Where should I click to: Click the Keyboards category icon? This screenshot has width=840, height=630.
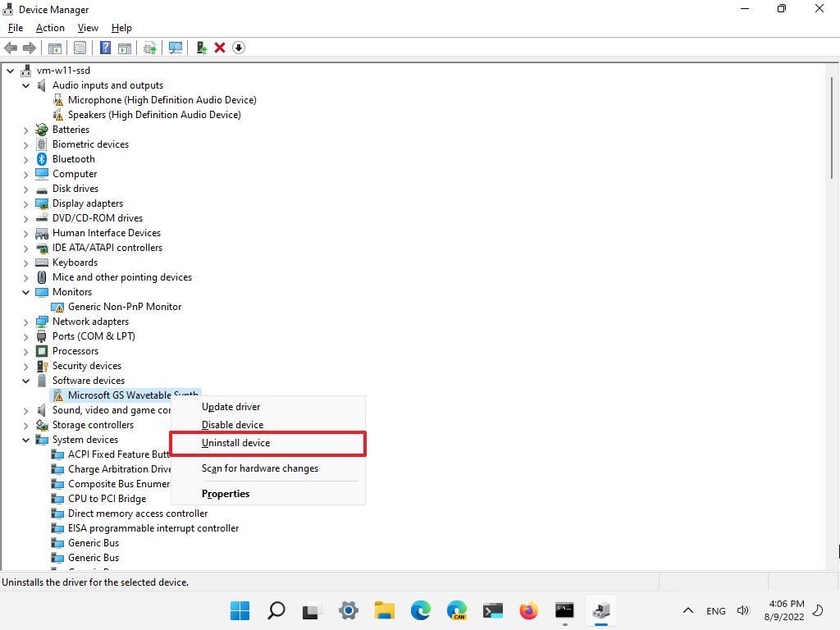(x=42, y=262)
